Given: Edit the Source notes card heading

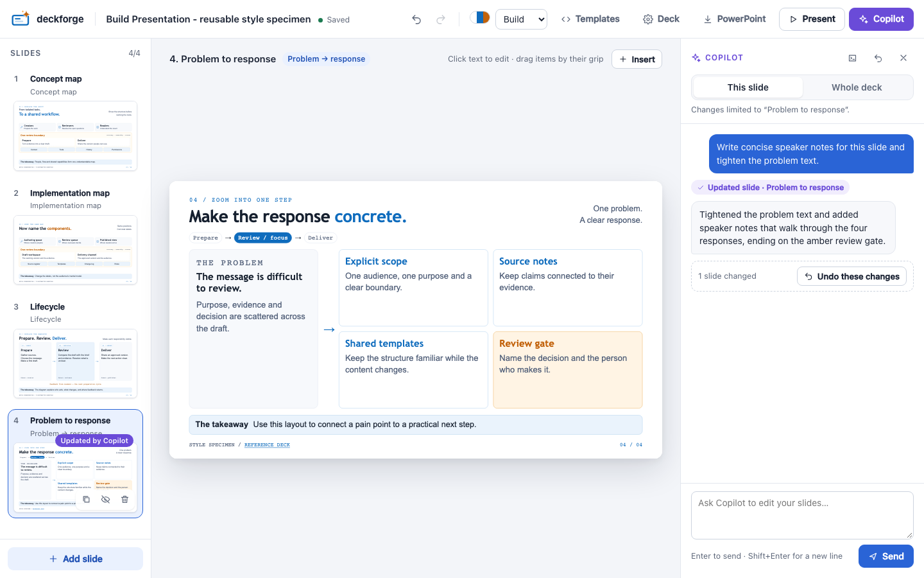Looking at the screenshot, I should [528, 261].
